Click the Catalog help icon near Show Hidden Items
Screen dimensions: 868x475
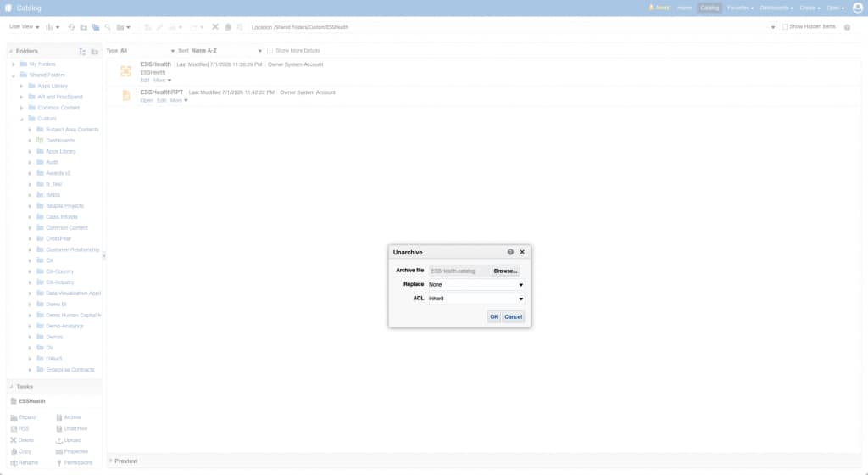click(x=847, y=27)
